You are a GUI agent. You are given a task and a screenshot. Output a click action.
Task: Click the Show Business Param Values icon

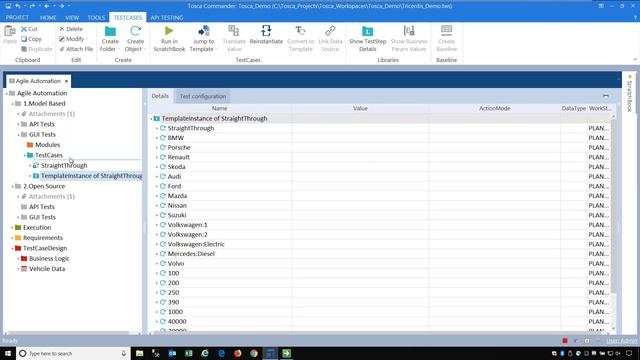[x=409, y=31]
